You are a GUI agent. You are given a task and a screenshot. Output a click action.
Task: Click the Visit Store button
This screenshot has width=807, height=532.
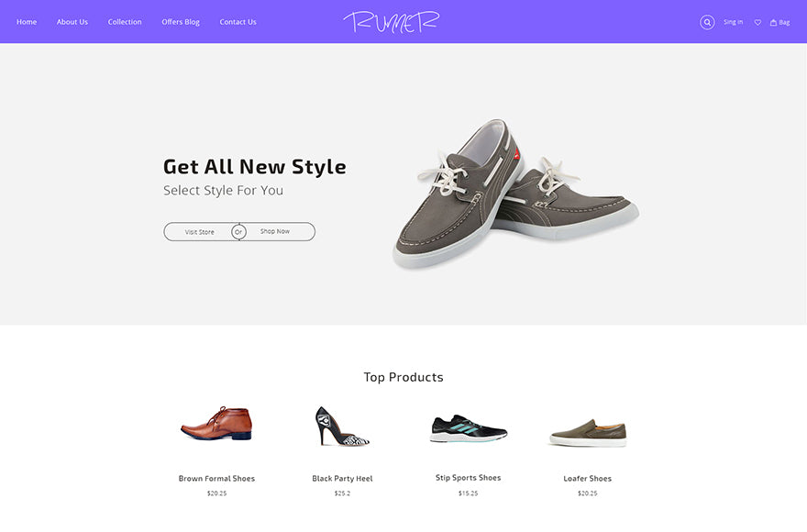point(200,232)
